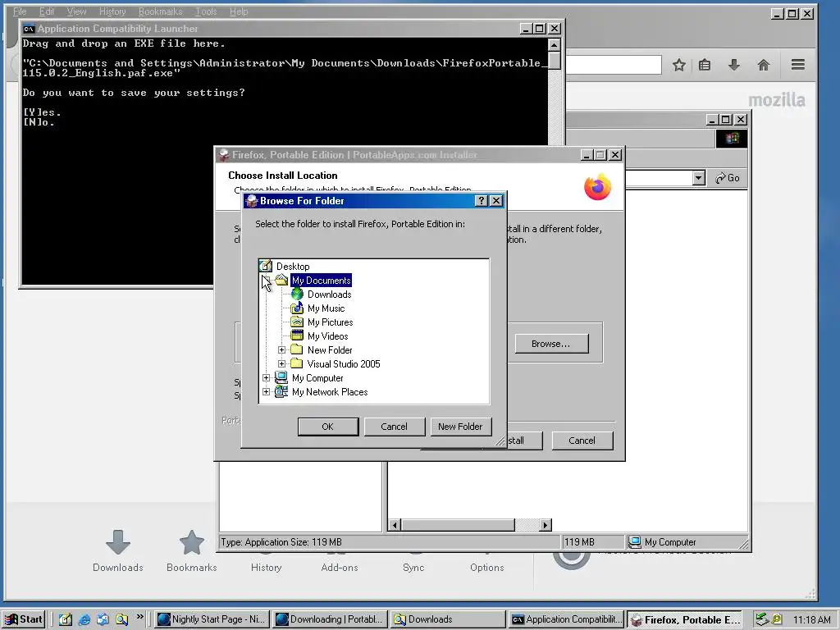
Task: Open the Help menu in Nightly
Action: [x=239, y=11]
